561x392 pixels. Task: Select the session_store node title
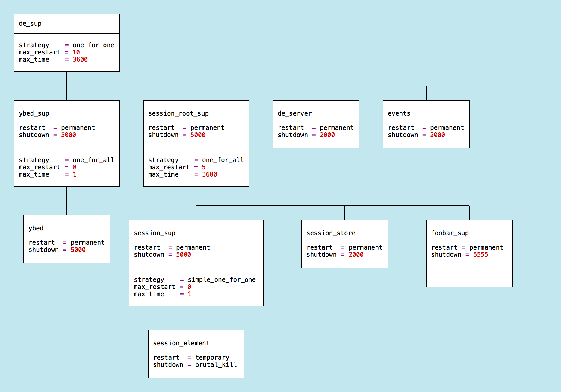click(331, 233)
